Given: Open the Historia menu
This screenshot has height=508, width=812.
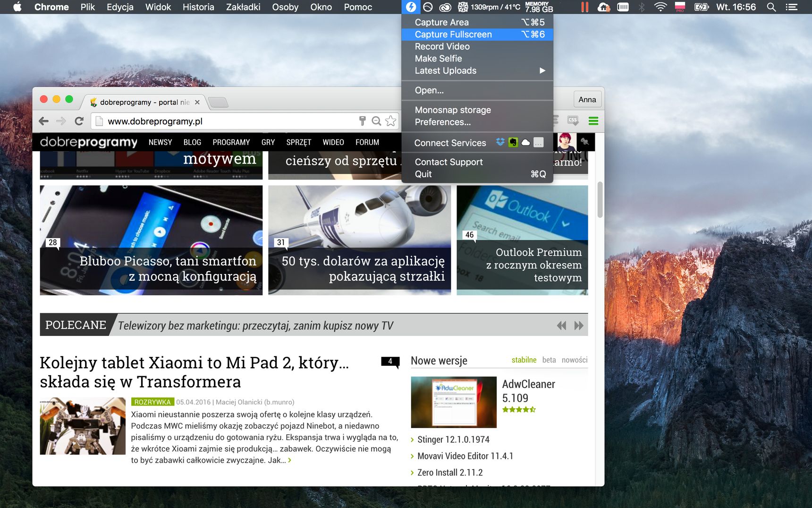Looking at the screenshot, I should click(x=198, y=7).
